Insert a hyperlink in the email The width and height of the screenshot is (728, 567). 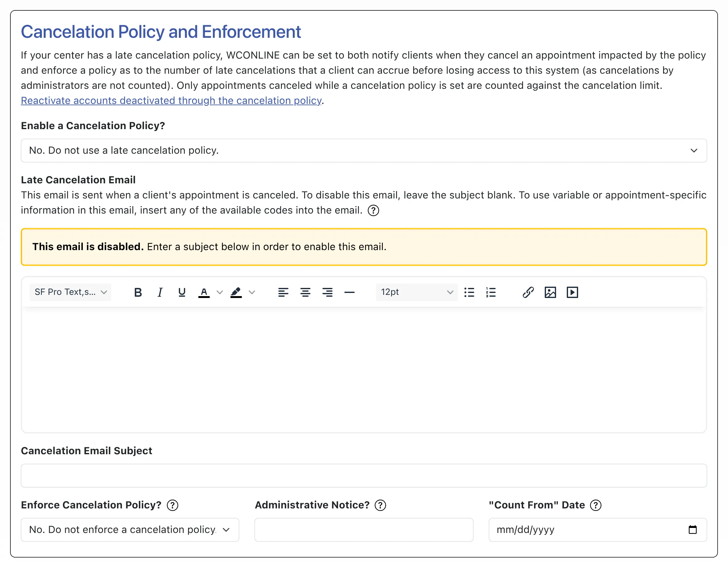[528, 292]
